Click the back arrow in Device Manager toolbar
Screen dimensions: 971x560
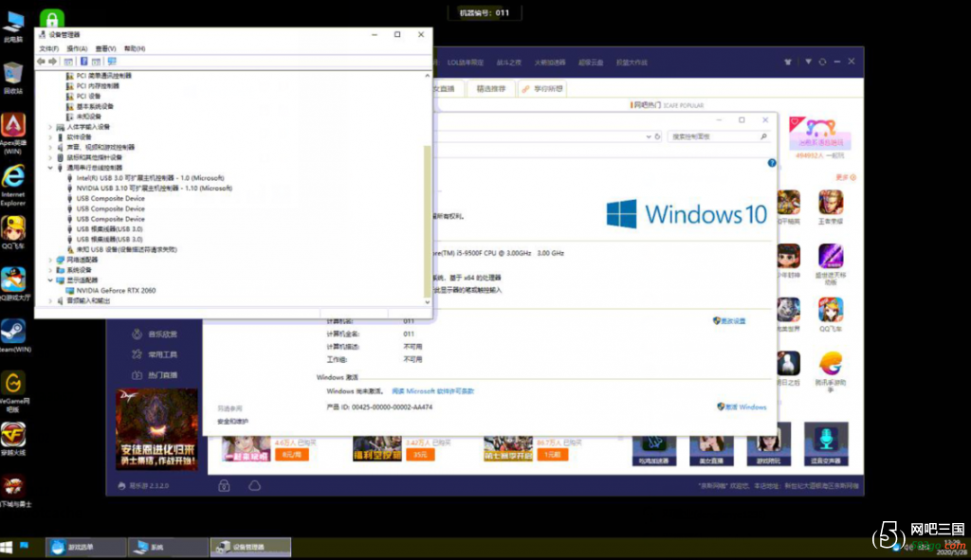click(40, 61)
